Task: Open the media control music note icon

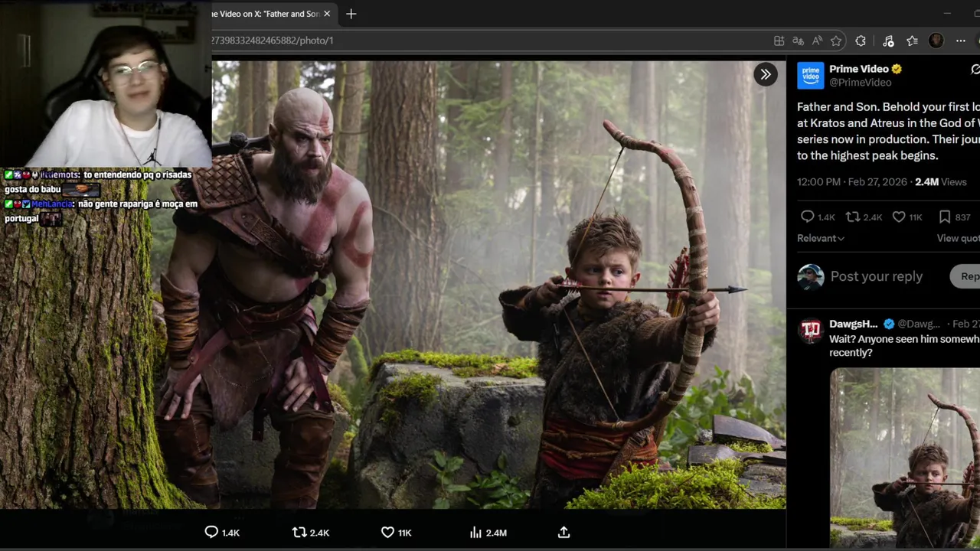Action: 888,41
